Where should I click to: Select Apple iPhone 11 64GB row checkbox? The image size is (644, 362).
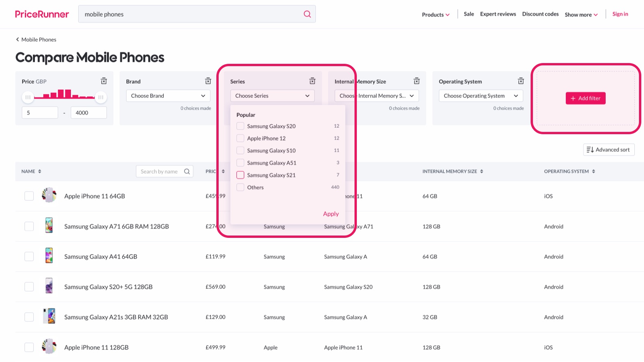(29, 196)
